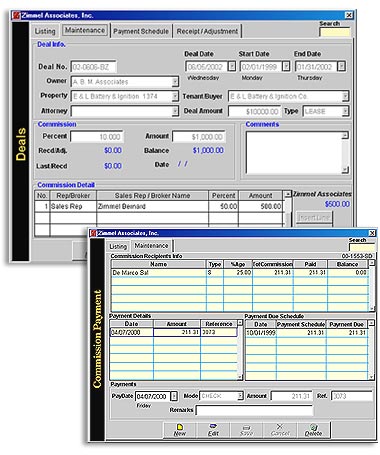Click Sales Rep / Broker Name column header
Viewport: 380px width, 455px height.
point(152,196)
